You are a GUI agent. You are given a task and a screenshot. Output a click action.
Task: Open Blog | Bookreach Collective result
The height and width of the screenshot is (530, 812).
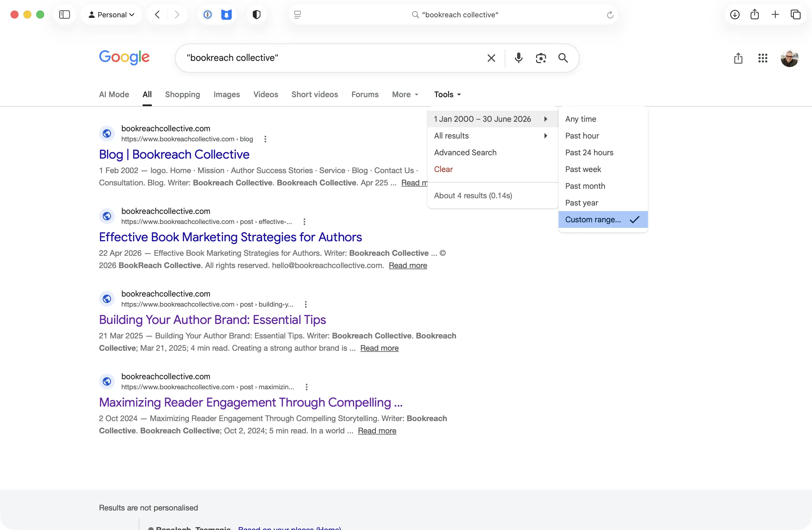(x=174, y=154)
